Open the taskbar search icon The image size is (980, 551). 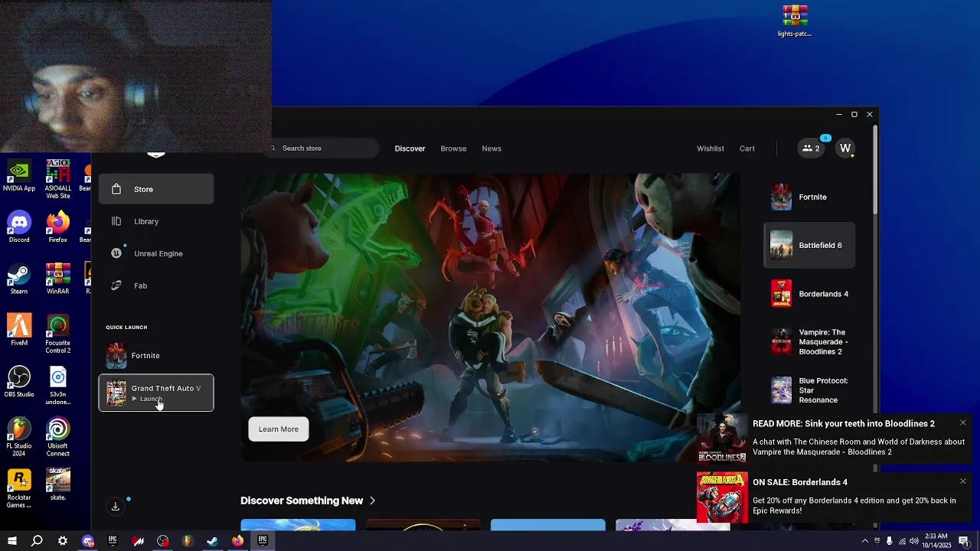pyautogui.click(x=37, y=541)
